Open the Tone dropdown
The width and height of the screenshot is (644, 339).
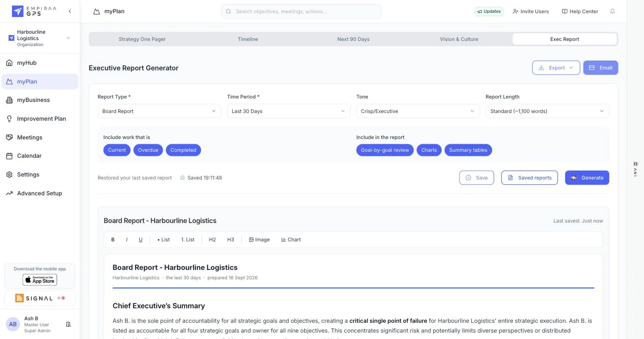coord(418,111)
